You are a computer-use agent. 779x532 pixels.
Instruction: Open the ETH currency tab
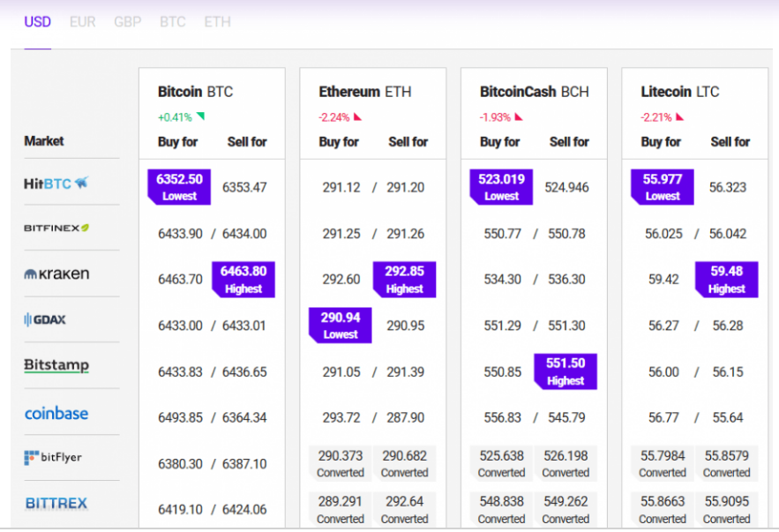[218, 22]
